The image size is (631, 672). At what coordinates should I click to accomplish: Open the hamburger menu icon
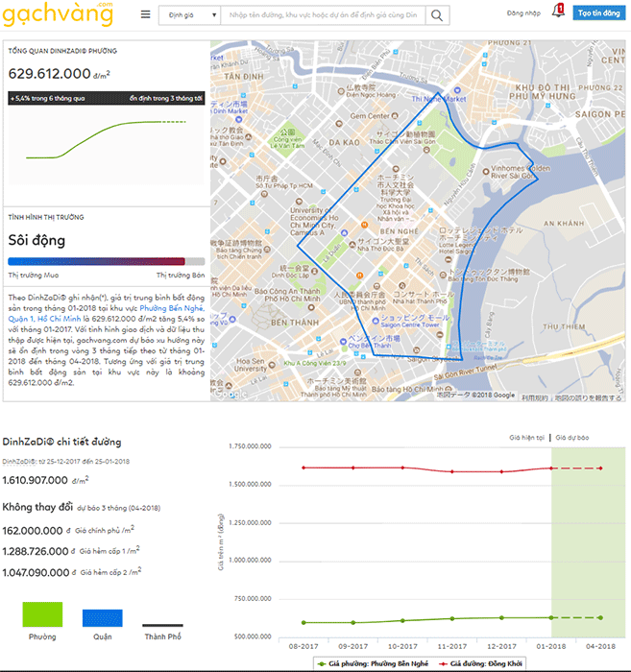click(146, 14)
